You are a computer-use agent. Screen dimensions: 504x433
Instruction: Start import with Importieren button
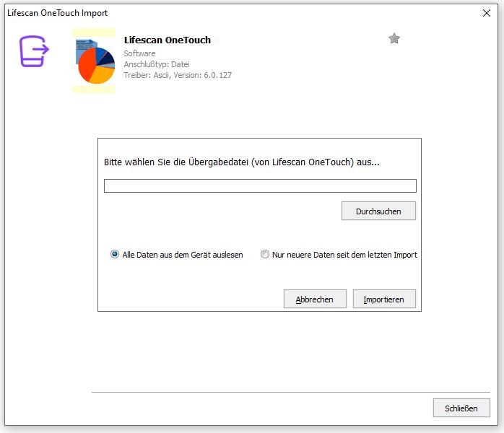pos(384,299)
